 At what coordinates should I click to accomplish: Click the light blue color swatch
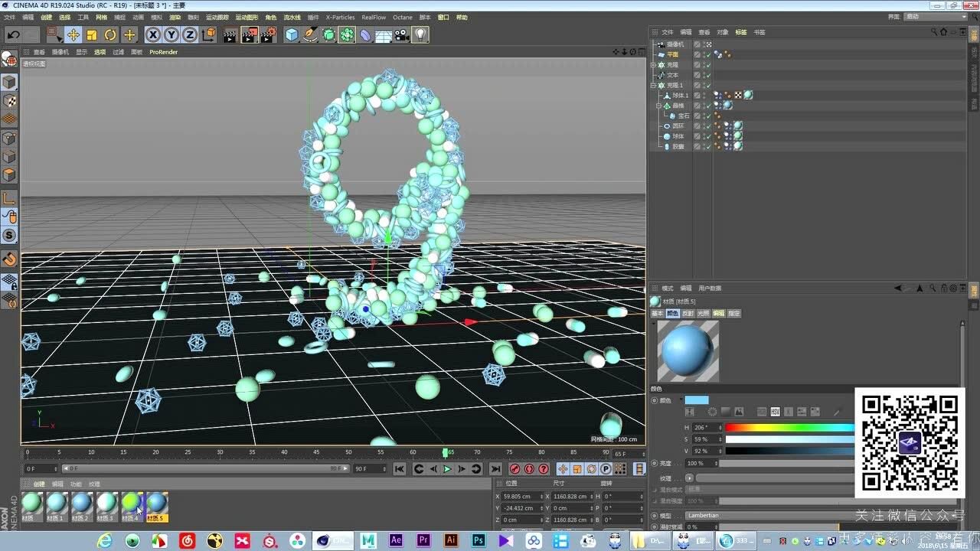pyautogui.click(x=696, y=400)
